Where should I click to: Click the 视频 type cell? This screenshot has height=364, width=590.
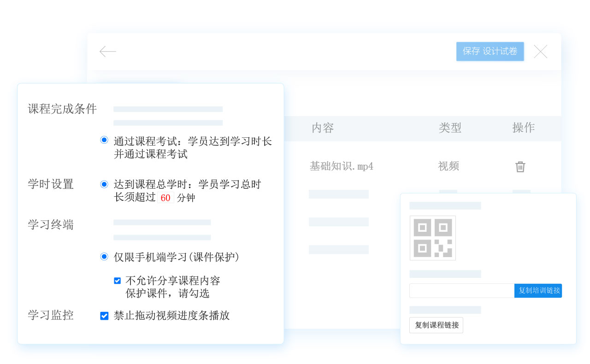coord(448,166)
